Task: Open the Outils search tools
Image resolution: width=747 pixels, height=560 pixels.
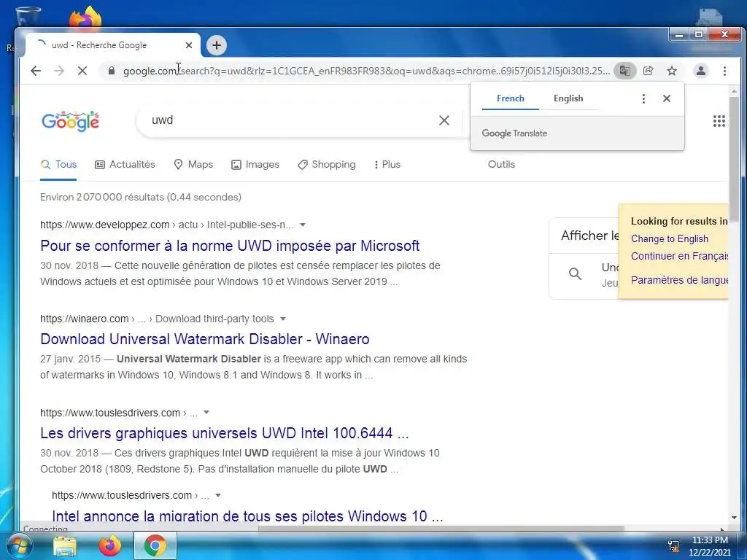Action: [x=501, y=165]
